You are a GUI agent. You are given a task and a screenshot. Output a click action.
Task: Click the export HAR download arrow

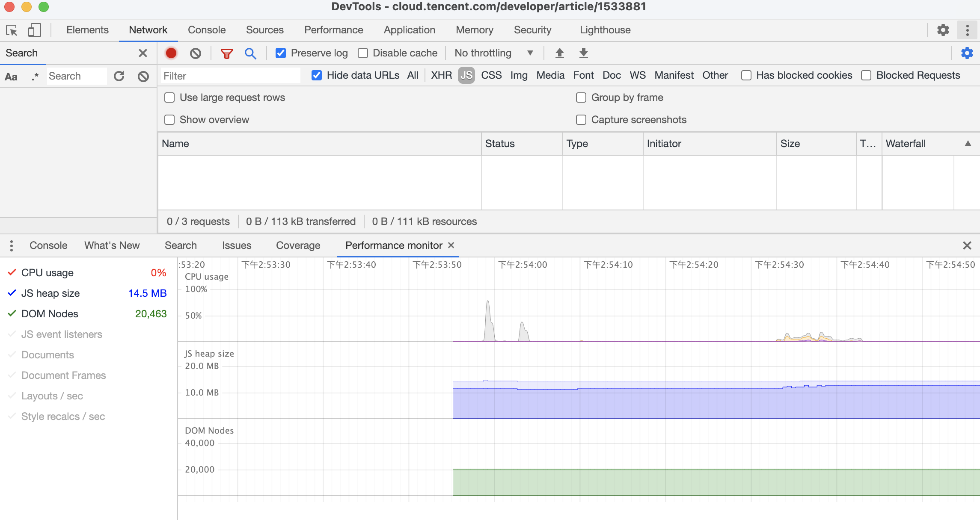coord(583,53)
